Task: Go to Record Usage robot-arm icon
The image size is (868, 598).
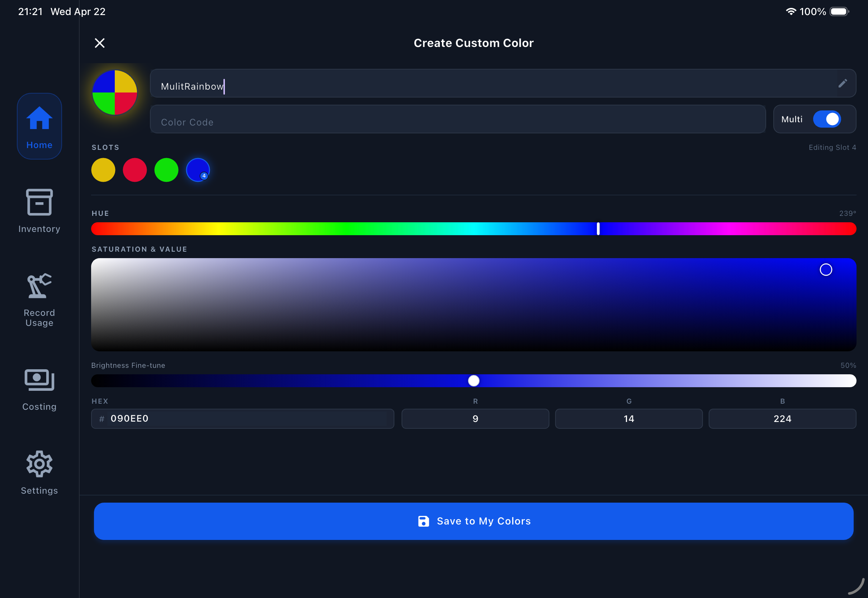Action: [39, 286]
